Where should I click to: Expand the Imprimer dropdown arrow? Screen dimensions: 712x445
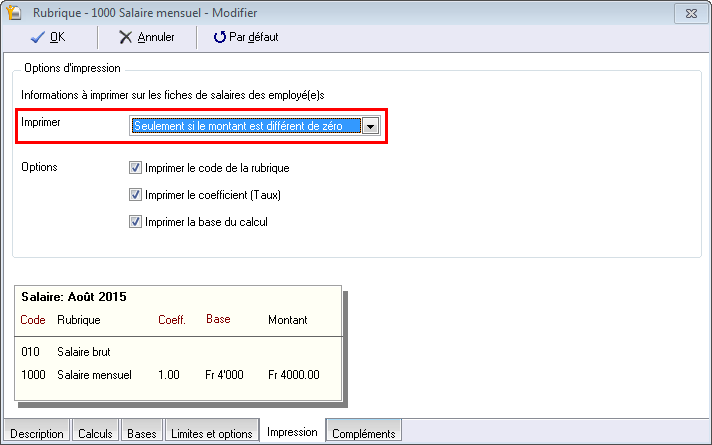(370, 126)
